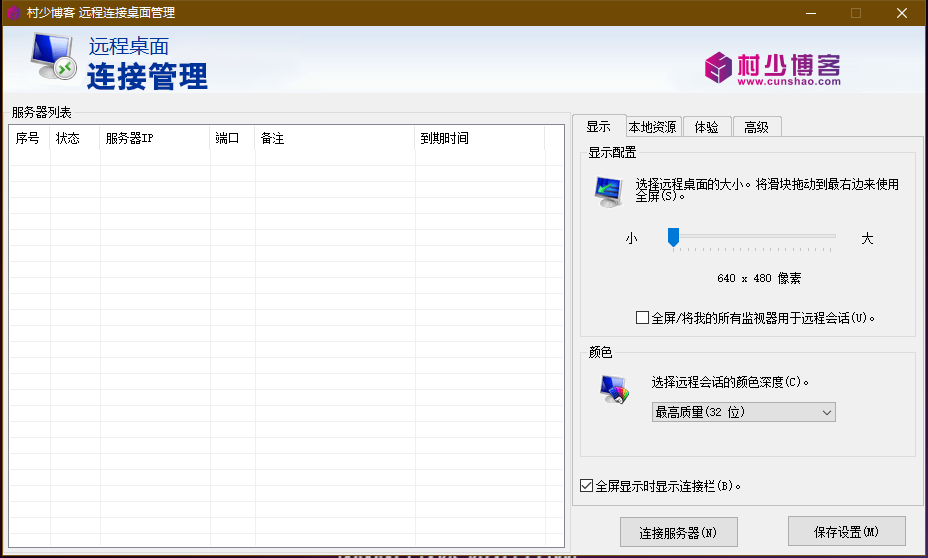This screenshot has height=558, width=928.
Task: Click the 端口 column header
Action: (232, 138)
